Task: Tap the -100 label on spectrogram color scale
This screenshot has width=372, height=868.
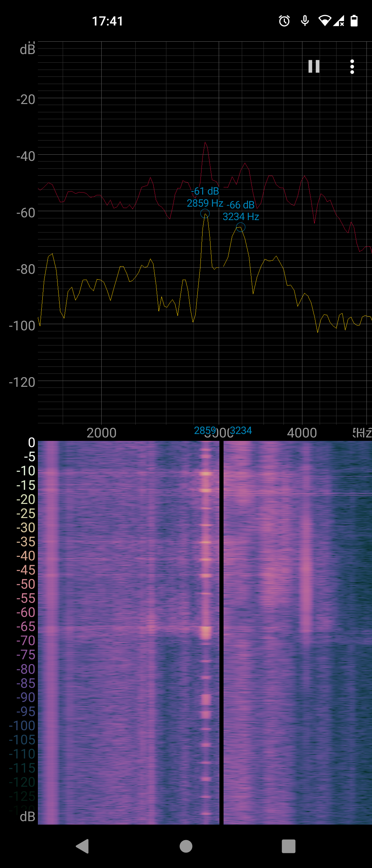Action: click(x=22, y=726)
